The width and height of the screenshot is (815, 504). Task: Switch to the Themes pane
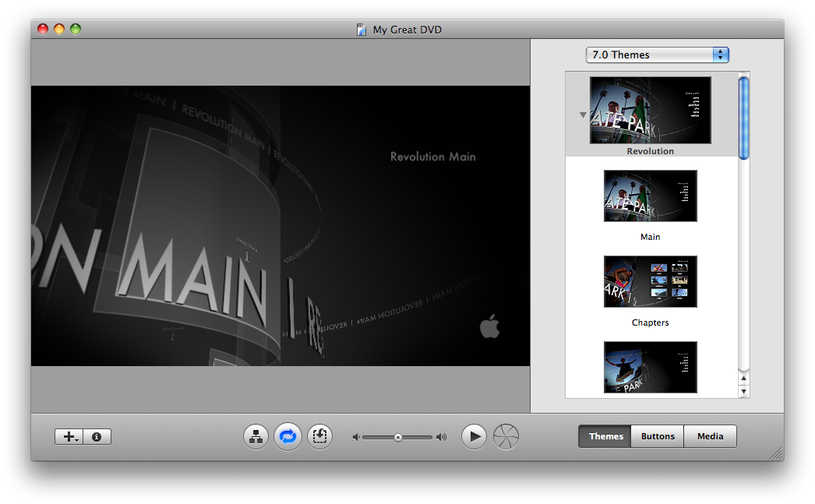click(605, 436)
